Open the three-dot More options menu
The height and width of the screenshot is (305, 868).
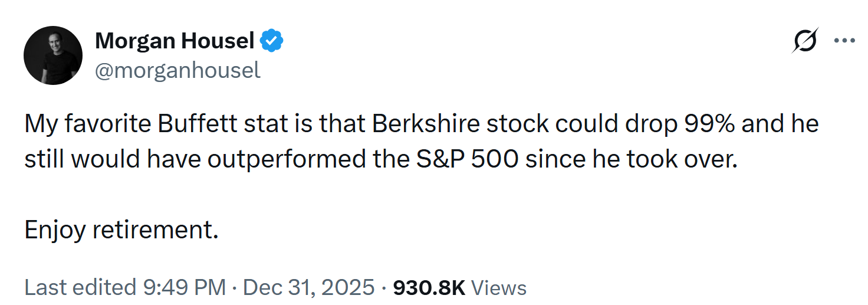click(x=844, y=41)
